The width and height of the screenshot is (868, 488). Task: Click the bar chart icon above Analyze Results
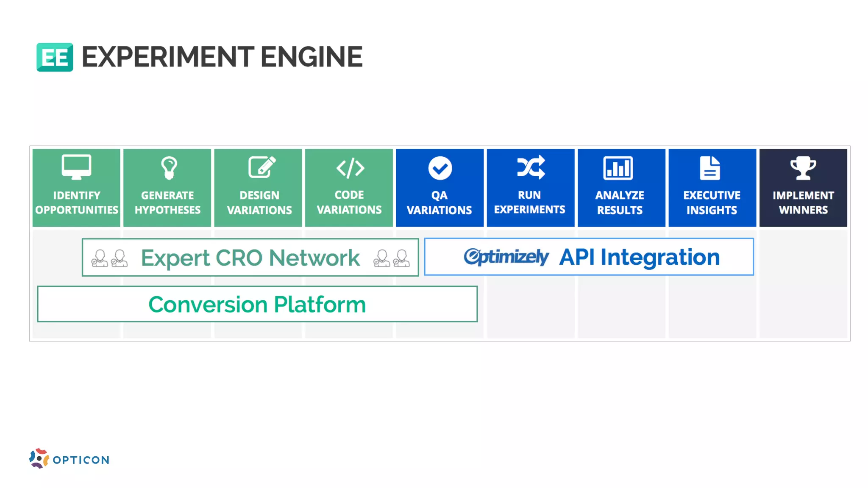pos(618,168)
